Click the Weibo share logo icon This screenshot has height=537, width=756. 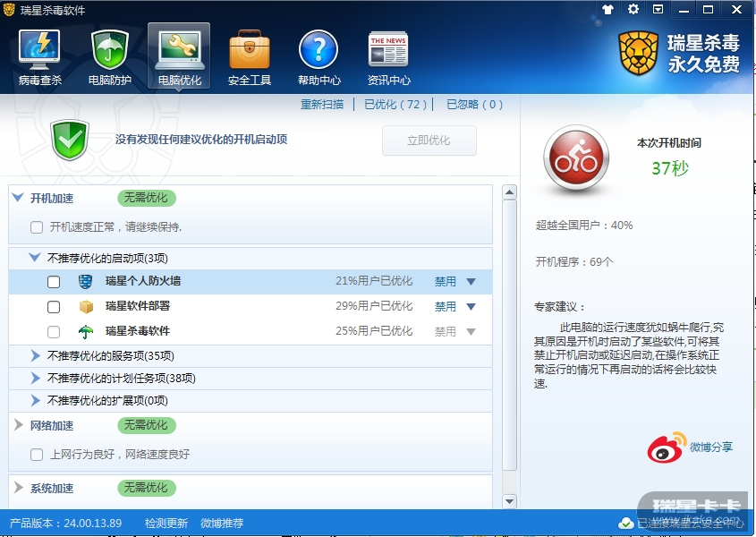[667, 447]
